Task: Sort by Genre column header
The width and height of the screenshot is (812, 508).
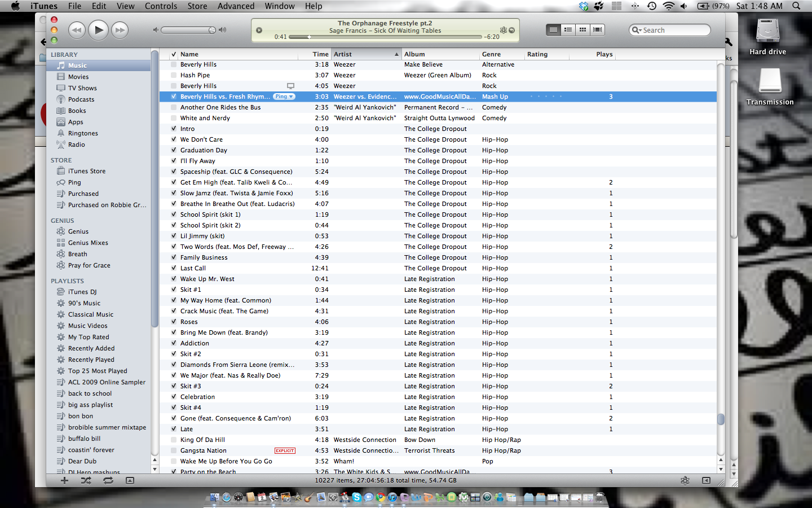Action: pos(502,54)
